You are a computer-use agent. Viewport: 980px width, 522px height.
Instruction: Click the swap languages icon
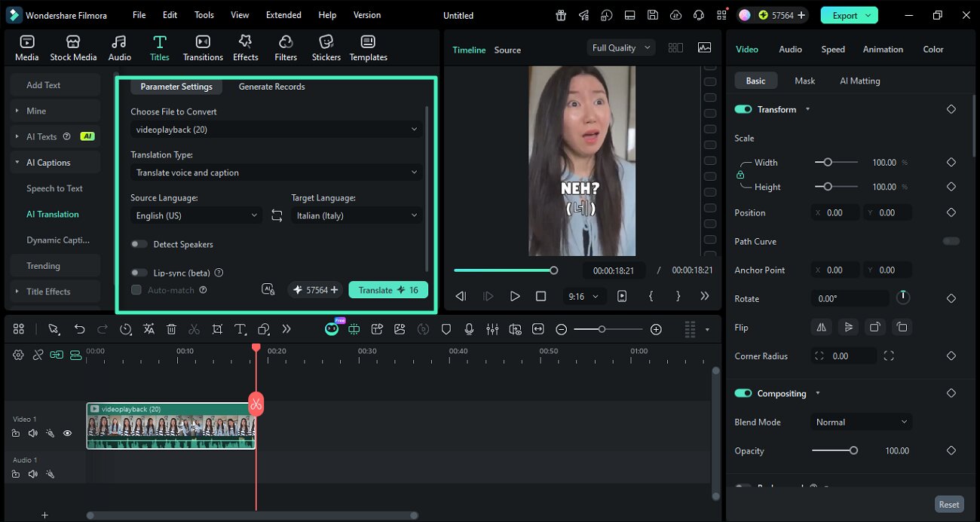click(277, 215)
